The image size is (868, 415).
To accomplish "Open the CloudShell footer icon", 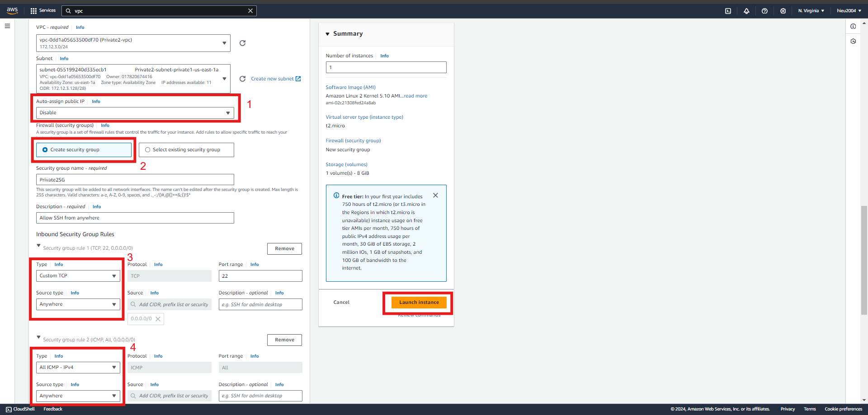I will coord(9,409).
